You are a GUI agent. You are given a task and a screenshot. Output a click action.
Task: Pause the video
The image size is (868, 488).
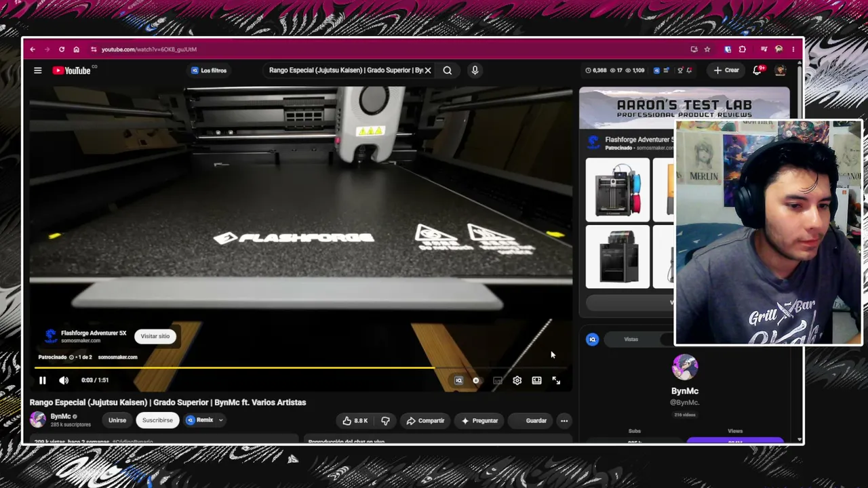click(42, 381)
